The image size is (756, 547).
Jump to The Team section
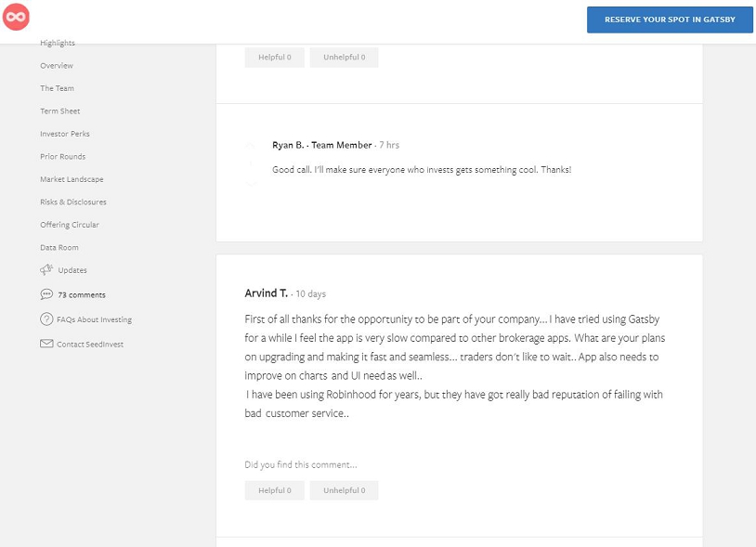pos(57,88)
